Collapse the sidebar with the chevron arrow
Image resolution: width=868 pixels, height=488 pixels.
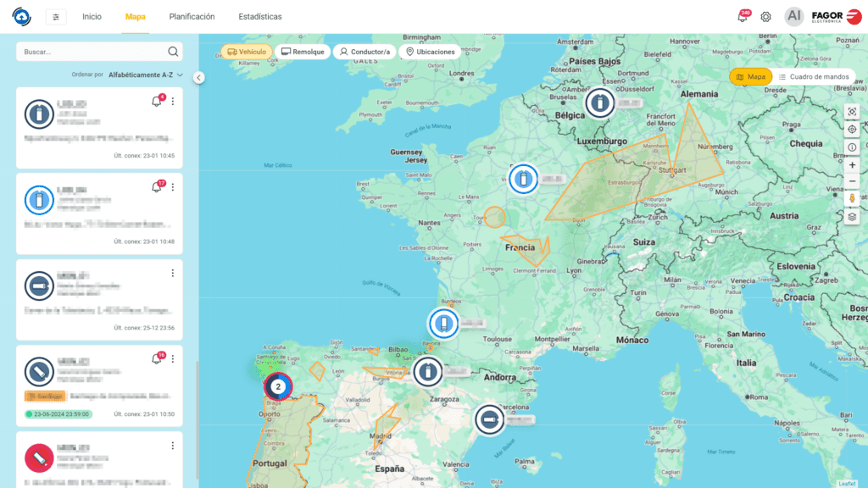pos(198,77)
